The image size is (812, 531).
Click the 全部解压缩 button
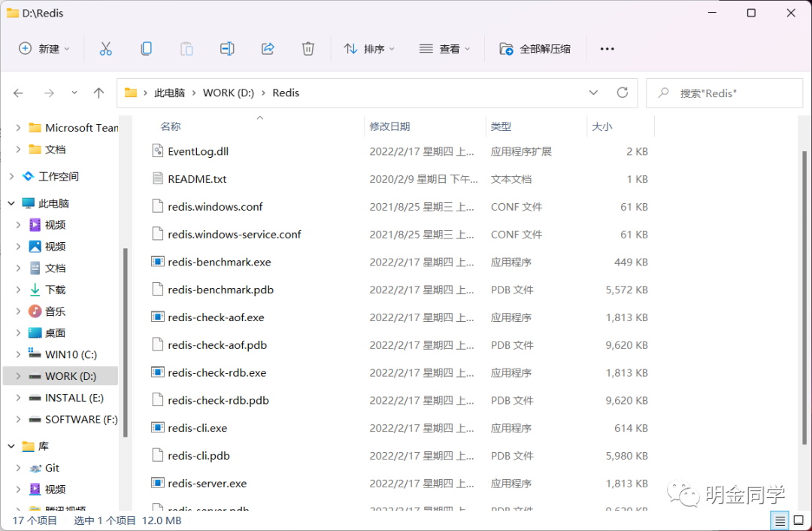tap(535, 48)
